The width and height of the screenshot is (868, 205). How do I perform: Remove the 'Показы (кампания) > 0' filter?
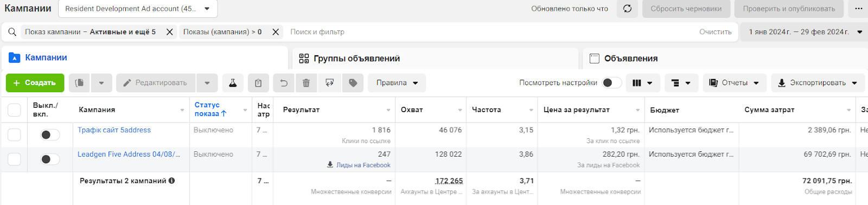click(276, 32)
